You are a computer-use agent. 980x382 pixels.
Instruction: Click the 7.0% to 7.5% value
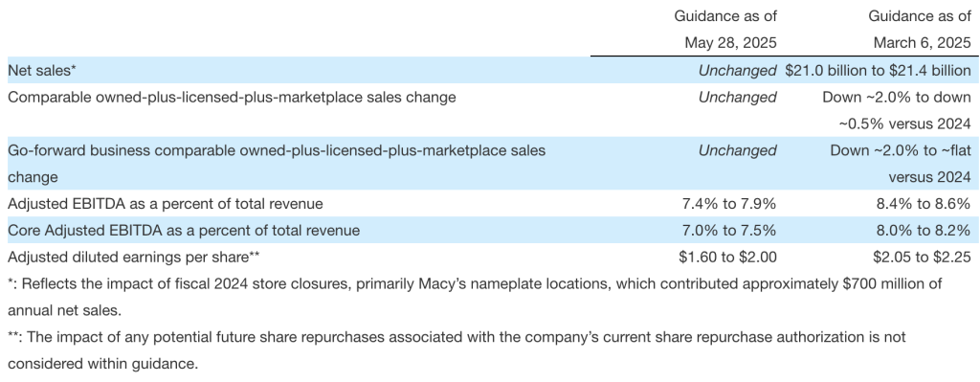(729, 231)
